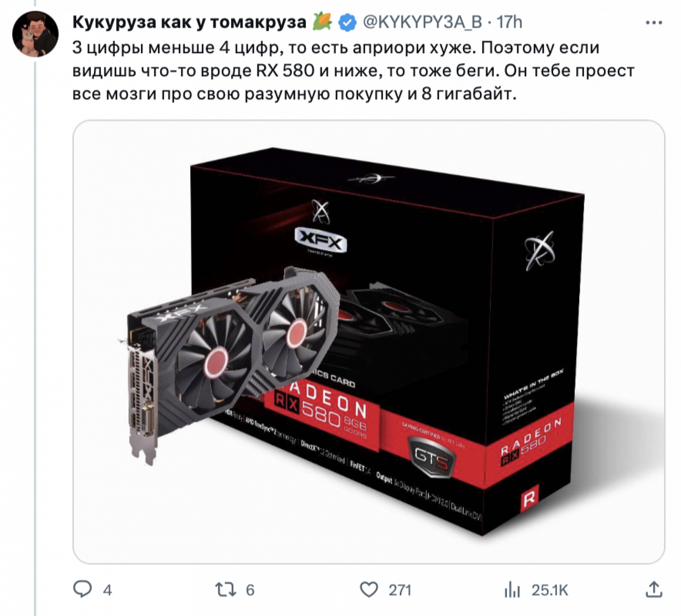Click the share upload icon
The width and height of the screenshot is (681, 616).
(654, 589)
